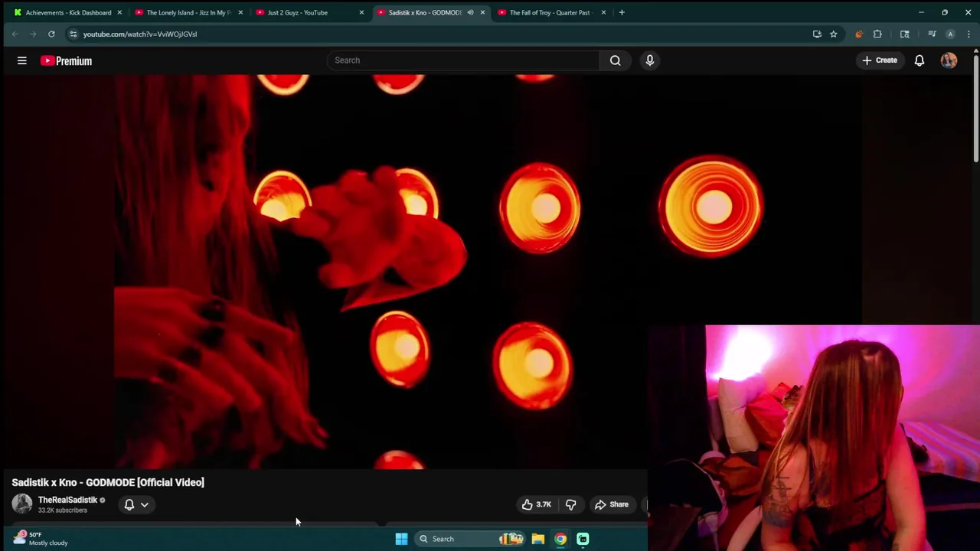Image resolution: width=980 pixels, height=551 pixels.
Task: Open YouTube notifications bell in header
Action: pos(920,60)
